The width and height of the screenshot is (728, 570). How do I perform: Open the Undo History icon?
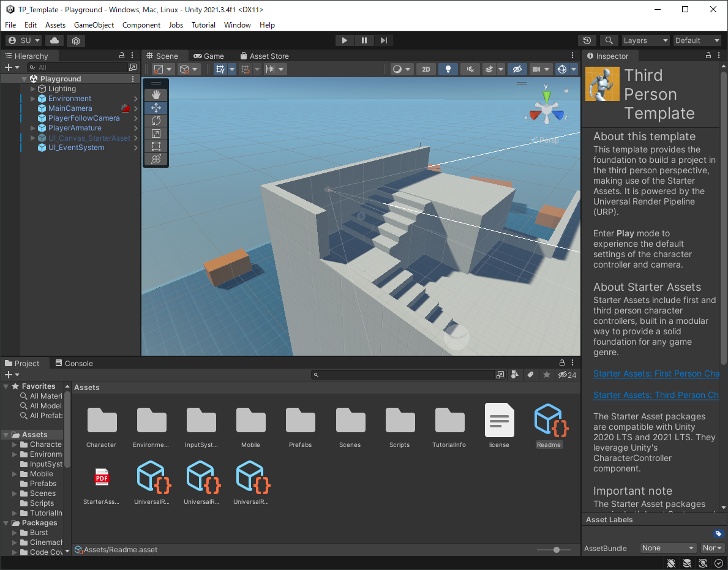click(587, 40)
